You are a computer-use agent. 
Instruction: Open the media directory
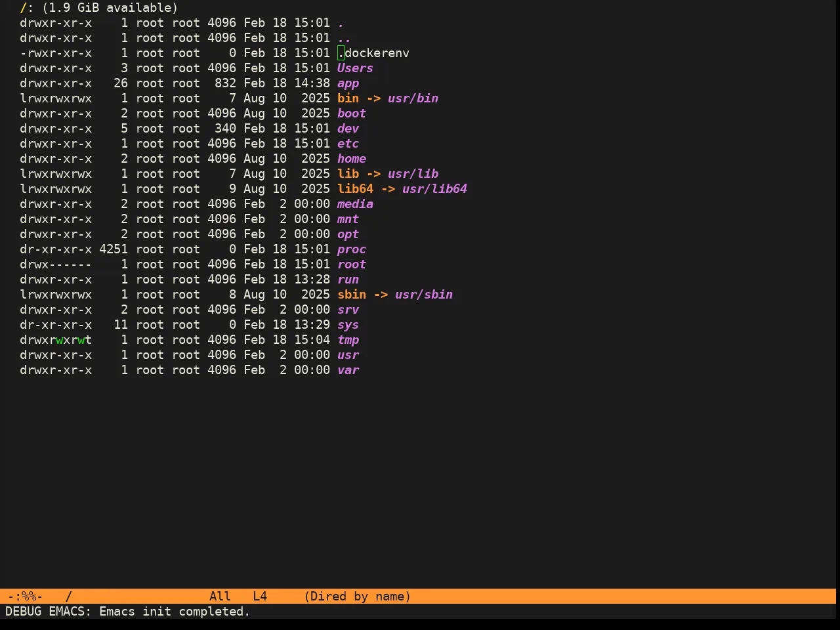pyautogui.click(x=355, y=204)
